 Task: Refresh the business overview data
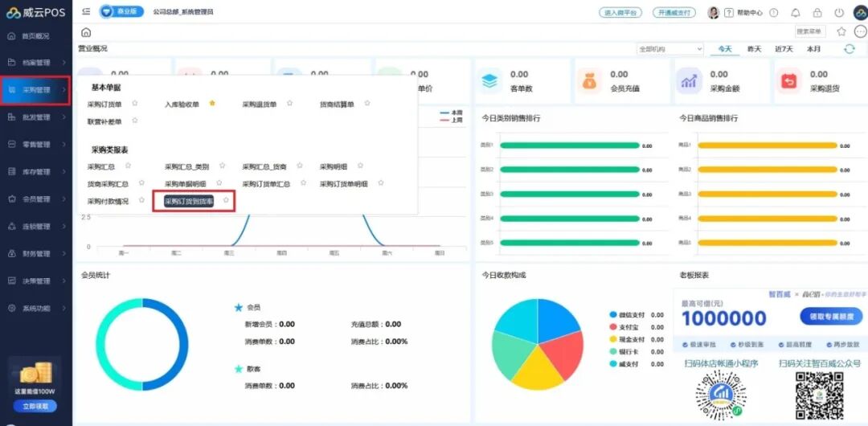850,49
